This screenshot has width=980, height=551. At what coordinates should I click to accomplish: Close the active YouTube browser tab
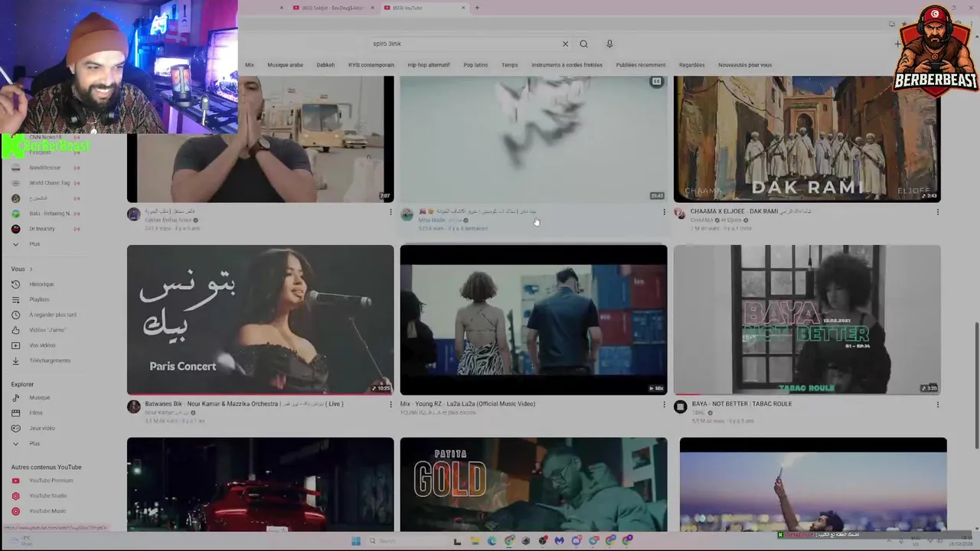[463, 8]
